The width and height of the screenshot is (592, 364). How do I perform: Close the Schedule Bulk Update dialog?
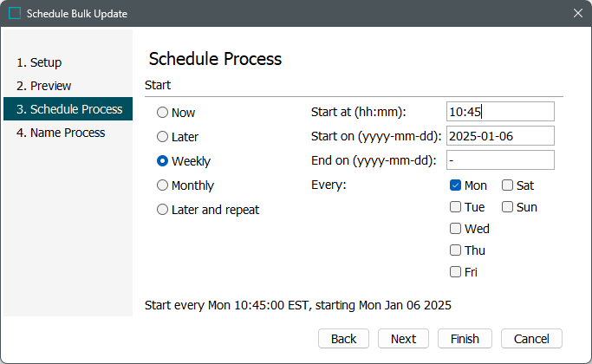pyautogui.click(x=578, y=13)
